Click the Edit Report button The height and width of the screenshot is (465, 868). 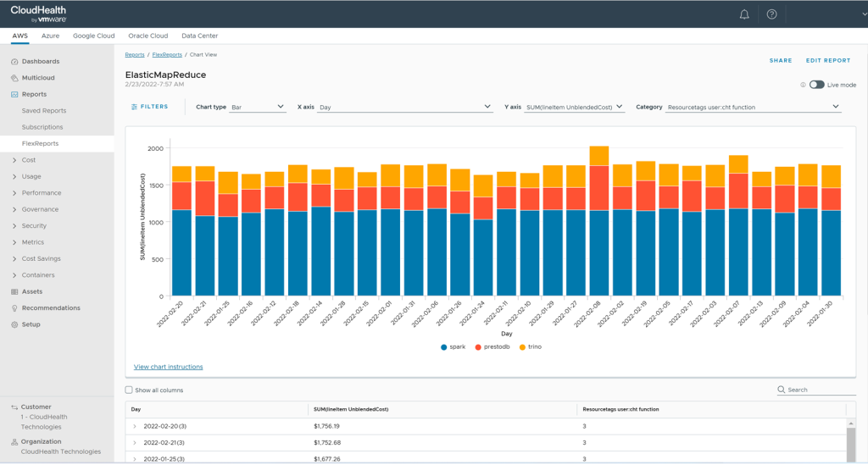click(x=827, y=61)
